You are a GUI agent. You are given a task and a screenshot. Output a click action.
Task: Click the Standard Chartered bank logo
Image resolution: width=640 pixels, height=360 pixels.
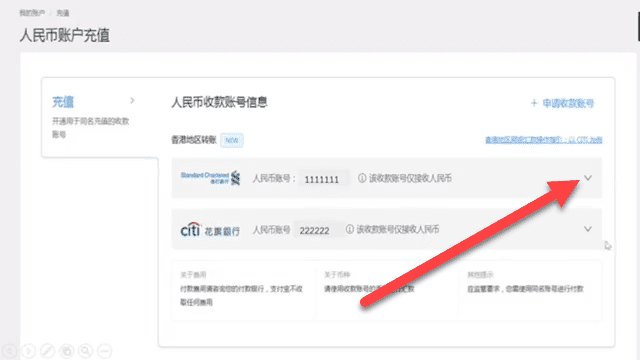[x=211, y=178]
